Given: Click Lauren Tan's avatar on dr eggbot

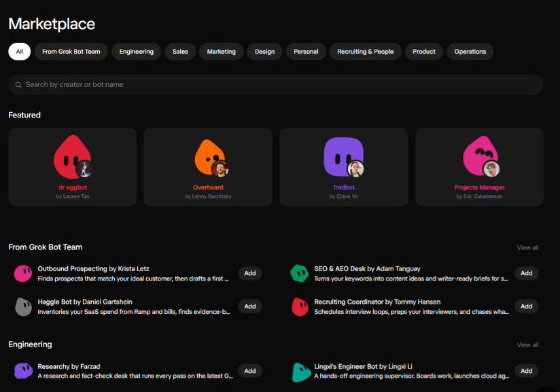Looking at the screenshot, I should coord(85,169).
